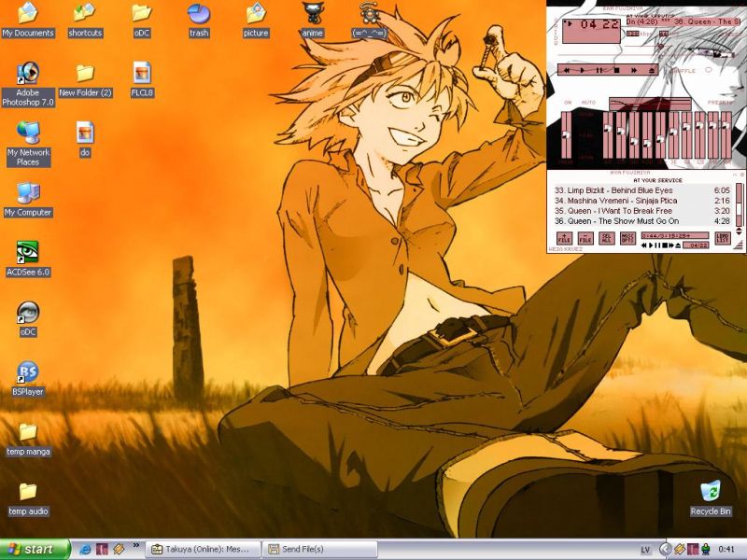Screen dimensions: 747x560
Task: Click the equalizer preamp slider
Action: 566,135
